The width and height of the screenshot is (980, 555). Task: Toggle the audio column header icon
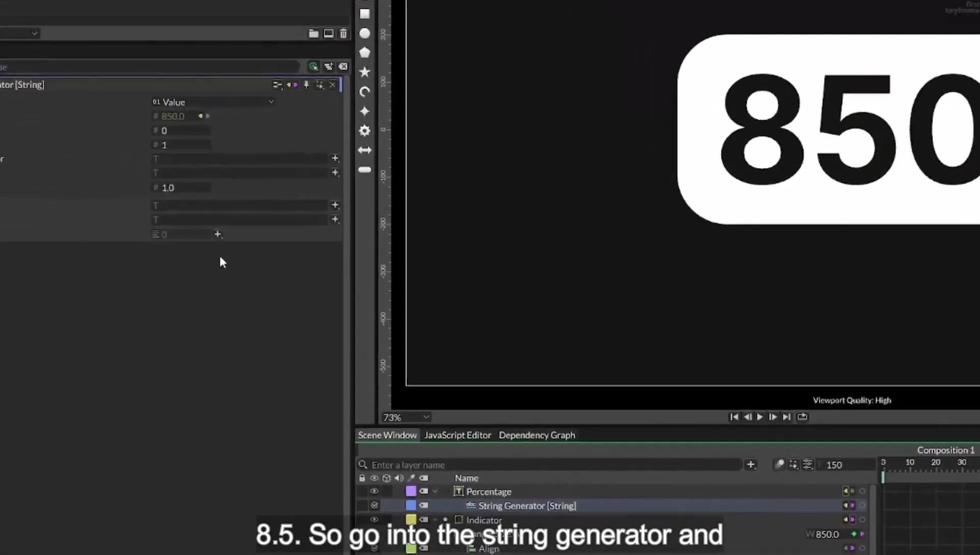tap(399, 478)
